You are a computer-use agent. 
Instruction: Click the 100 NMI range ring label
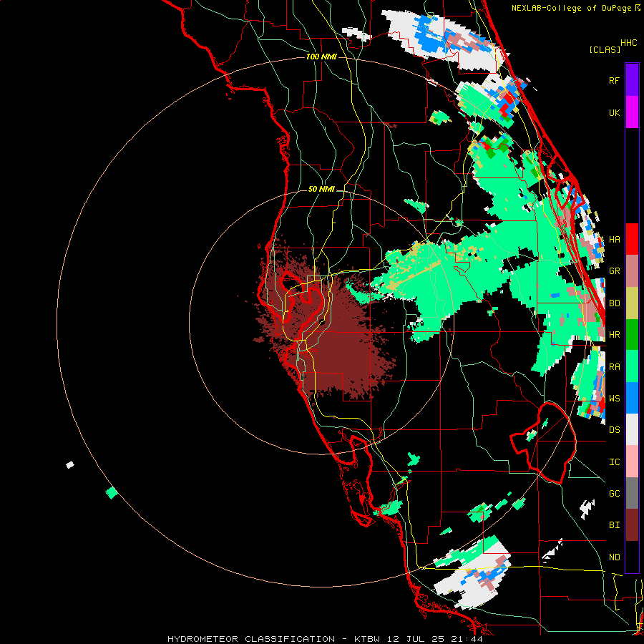(321, 57)
